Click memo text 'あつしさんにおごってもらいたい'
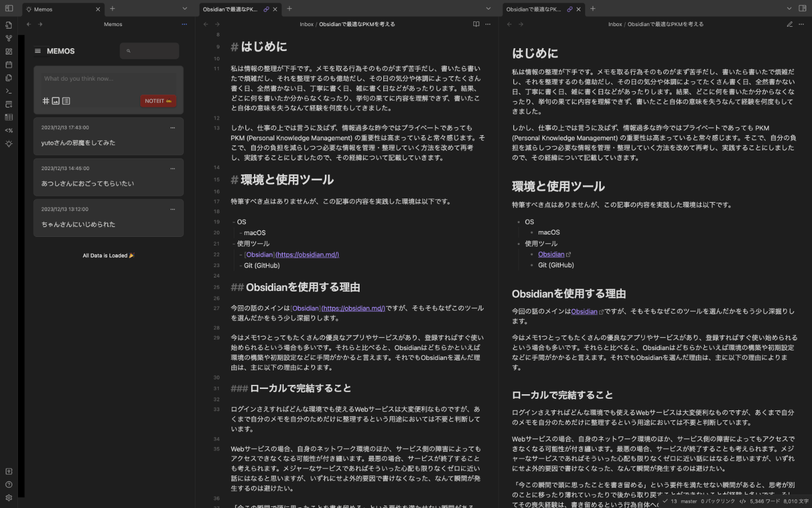Screen dimensions: 812x508 click(x=88, y=183)
